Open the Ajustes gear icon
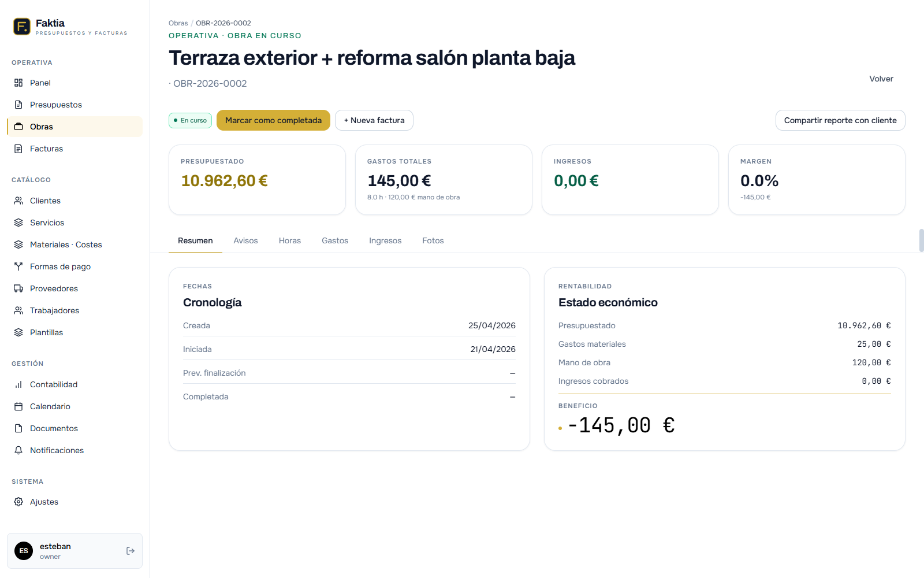The height and width of the screenshot is (578, 924). point(19,502)
